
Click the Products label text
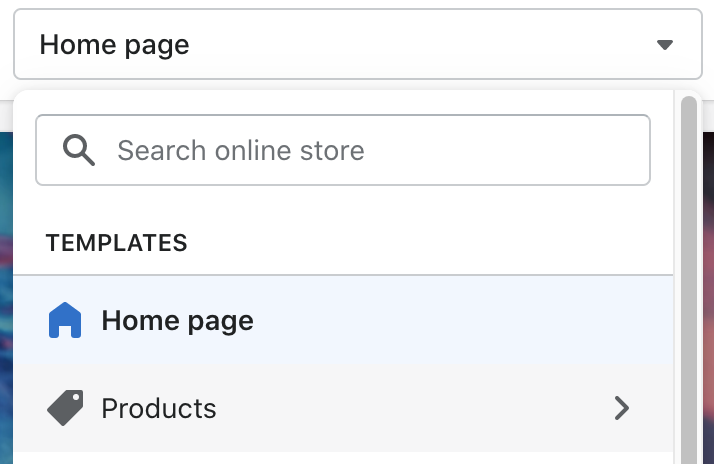[x=159, y=408]
